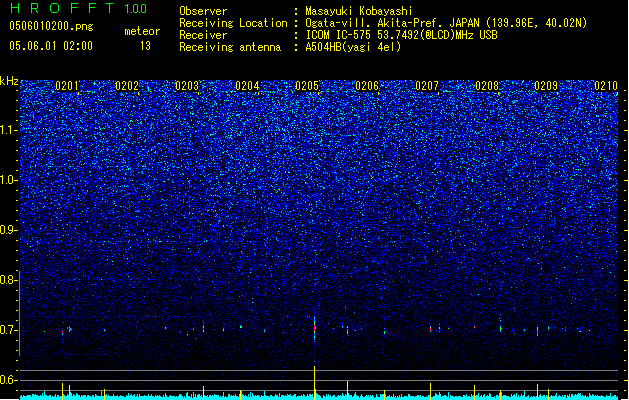Click the 0.6 kHz axis tick label
Image resolution: width=629 pixels, height=400 pixels.
(9, 380)
